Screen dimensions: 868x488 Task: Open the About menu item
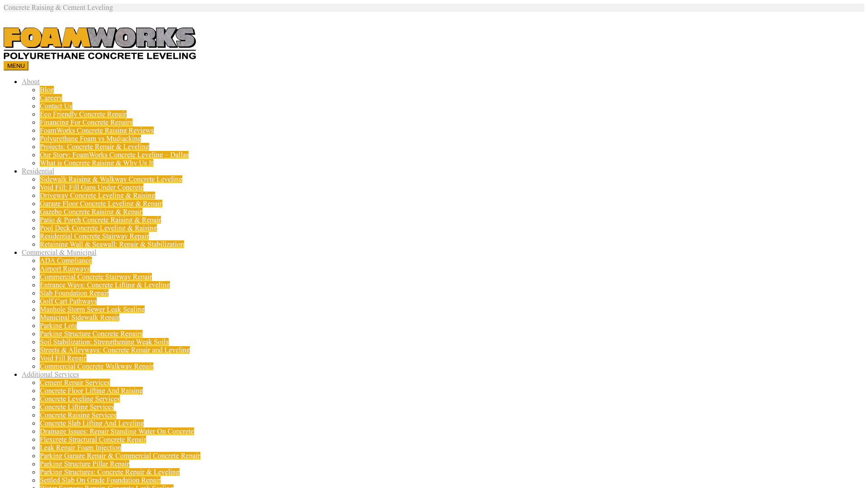(x=31, y=82)
